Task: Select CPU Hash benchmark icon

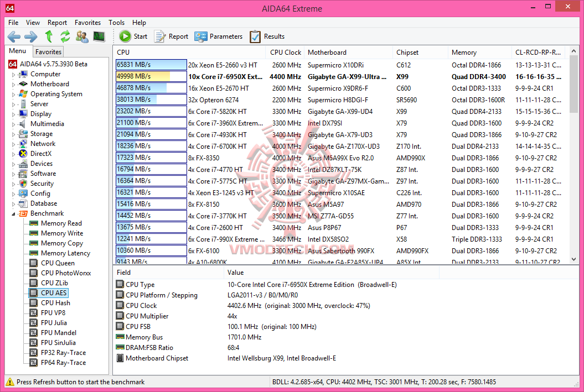Action: pos(34,303)
